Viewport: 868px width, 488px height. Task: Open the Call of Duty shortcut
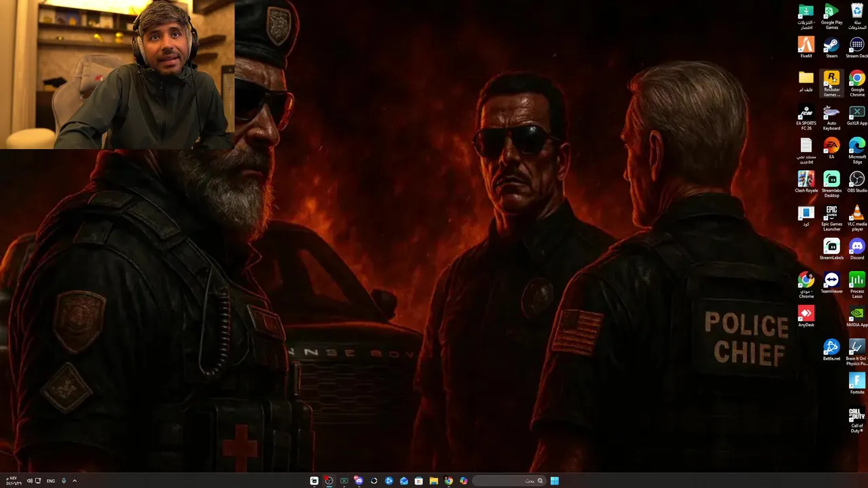[x=857, y=420]
